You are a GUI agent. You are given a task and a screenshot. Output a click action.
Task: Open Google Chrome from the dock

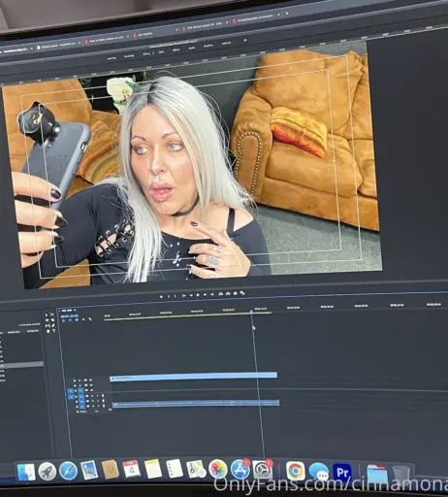coord(295,471)
